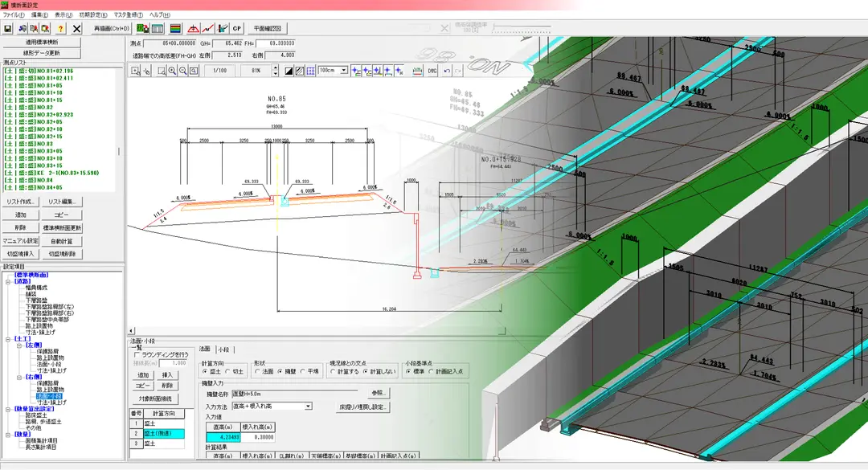
Task: Click the 根入れ高 value cell 0.30000
Action: pyautogui.click(x=258, y=437)
